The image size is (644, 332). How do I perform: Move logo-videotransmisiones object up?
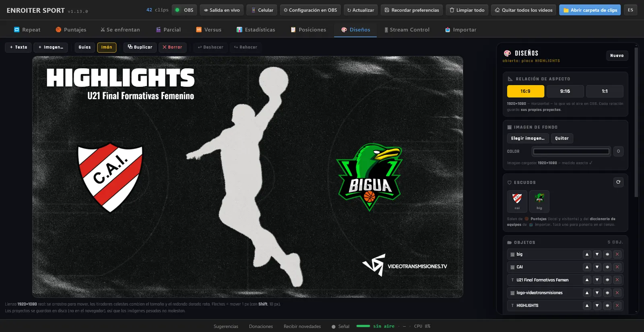(587, 293)
